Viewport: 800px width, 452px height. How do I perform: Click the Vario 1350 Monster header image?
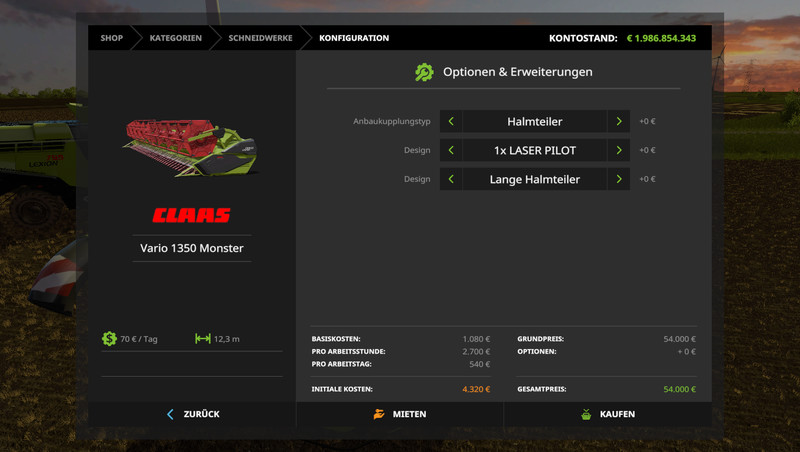click(191, 145)
